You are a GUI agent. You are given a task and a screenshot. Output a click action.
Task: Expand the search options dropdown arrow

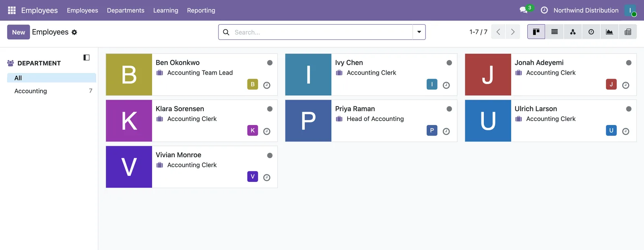click(419, 32)
